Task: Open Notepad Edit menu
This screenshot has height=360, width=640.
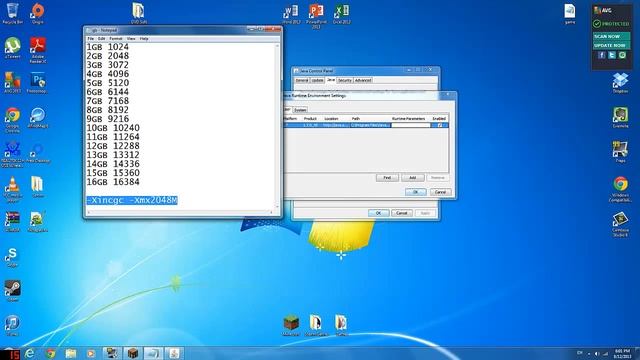Action: point(101,39)
